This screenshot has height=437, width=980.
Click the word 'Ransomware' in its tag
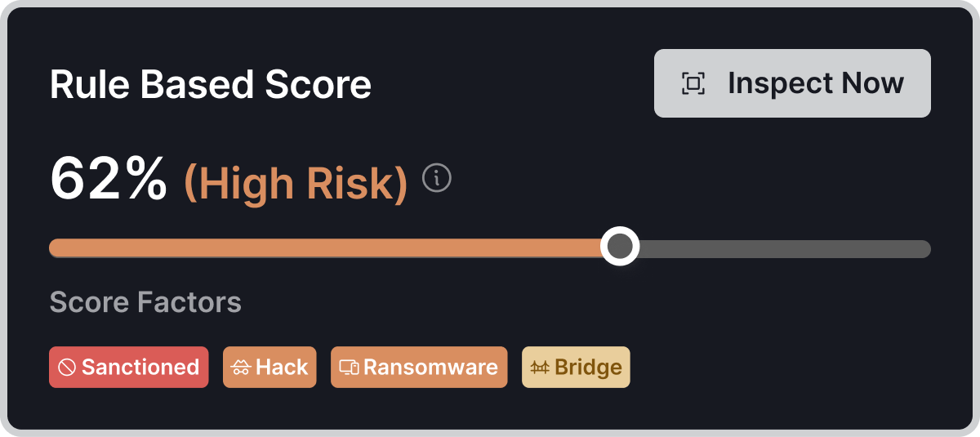pos(430,368)
